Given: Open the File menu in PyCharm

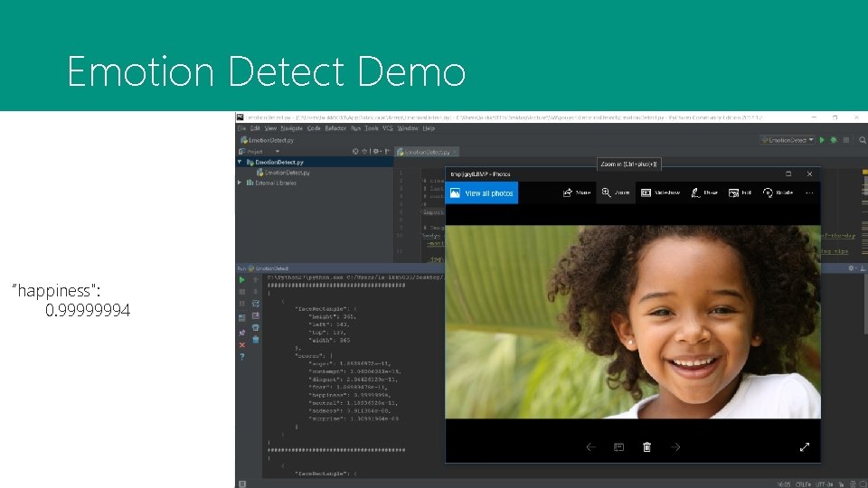Looking at the screenshot, I should 241,128.
